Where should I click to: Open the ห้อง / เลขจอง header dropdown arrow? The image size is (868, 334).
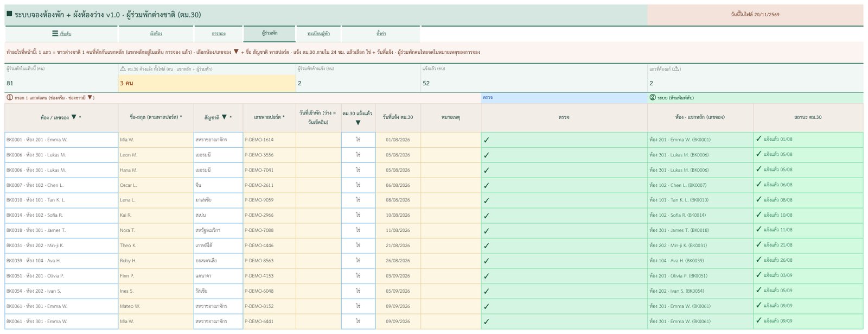(74, 117)
